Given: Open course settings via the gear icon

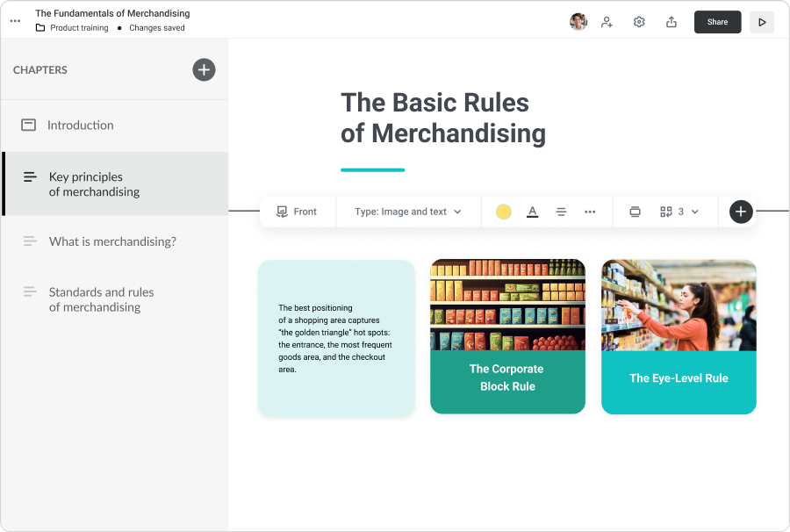Looking at the screenshot, I should (638, 21).
